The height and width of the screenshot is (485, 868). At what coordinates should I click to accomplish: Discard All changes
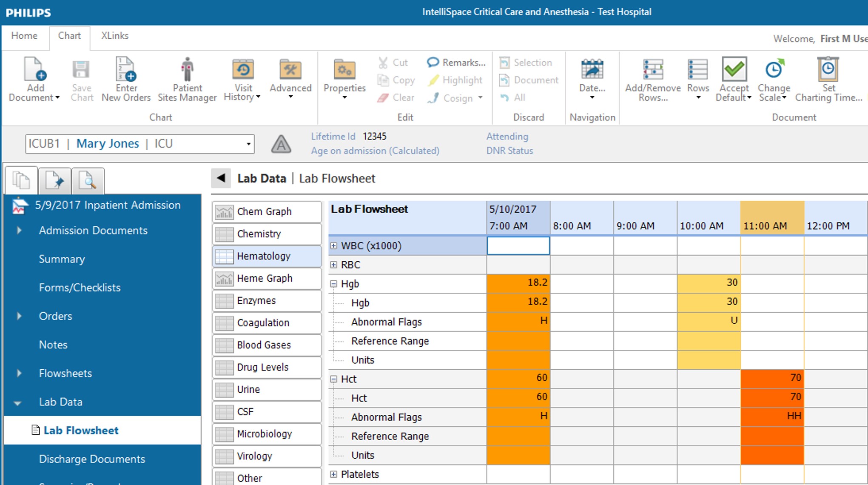[x=513, y=97]
